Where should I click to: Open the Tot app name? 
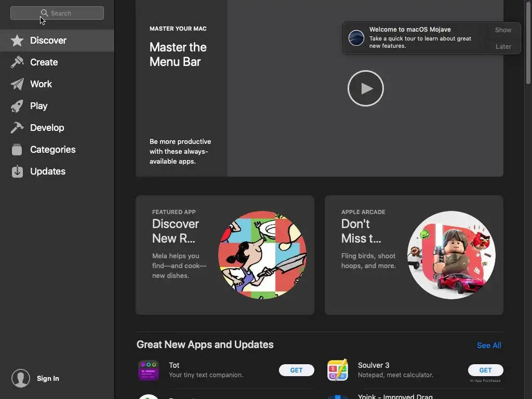174,365
